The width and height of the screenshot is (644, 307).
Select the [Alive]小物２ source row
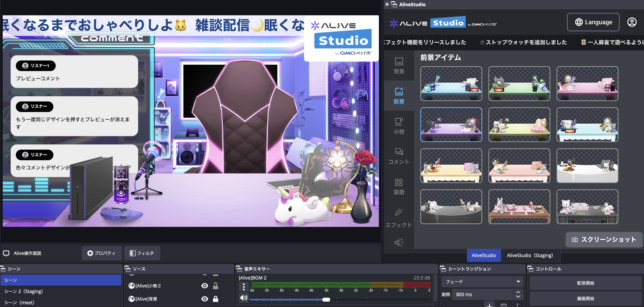click(x=179, y=286)
